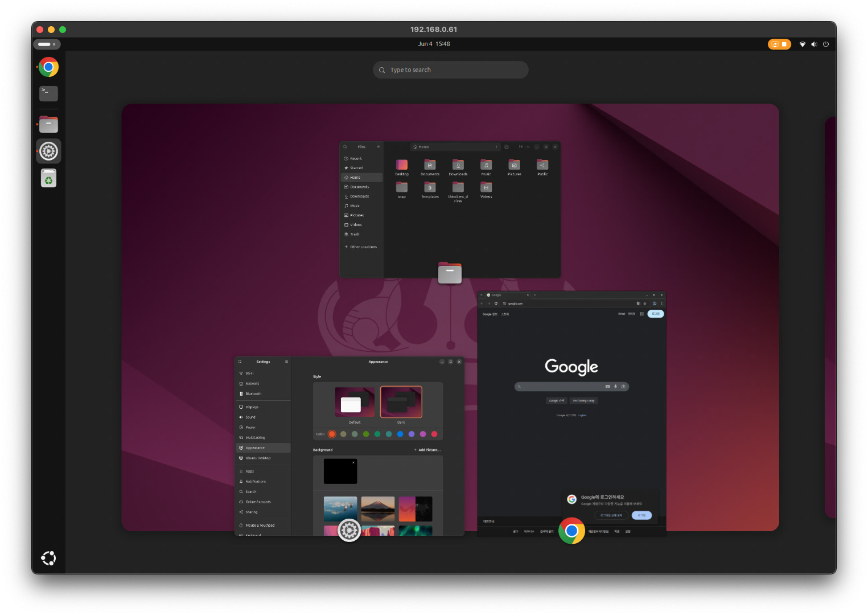868x616 pixels.
Task: Click the microphone voice search icon on Google
Action: (615, 387)
